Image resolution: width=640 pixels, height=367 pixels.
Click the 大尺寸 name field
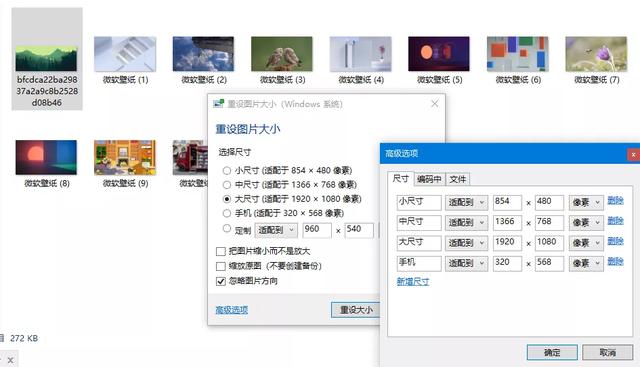[419, 243]
